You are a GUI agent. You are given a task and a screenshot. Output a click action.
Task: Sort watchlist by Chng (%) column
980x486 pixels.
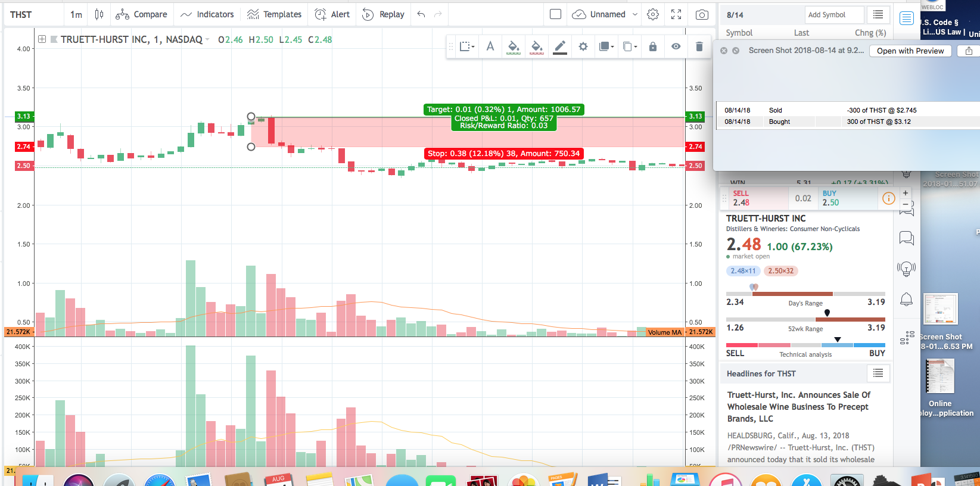870,33
